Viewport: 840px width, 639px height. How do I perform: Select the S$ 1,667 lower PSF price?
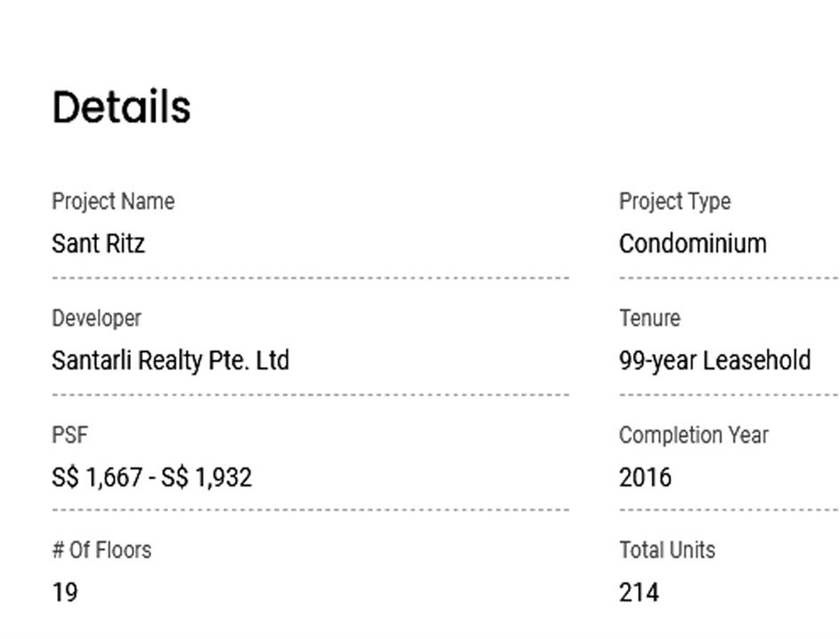coord(97,478)
